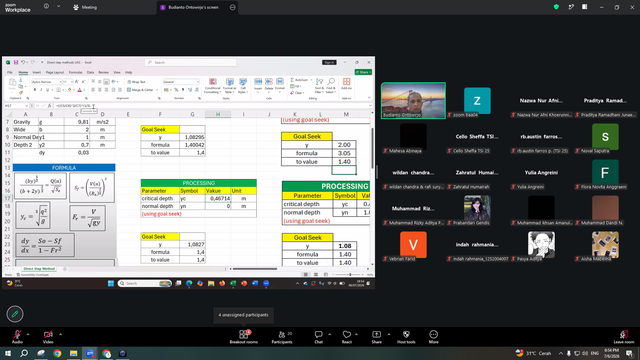Image resolution: width=640 pixels, height=360 pixels.
Task: Click Excel horizontal scrollbar
Action: pos(255,269)
